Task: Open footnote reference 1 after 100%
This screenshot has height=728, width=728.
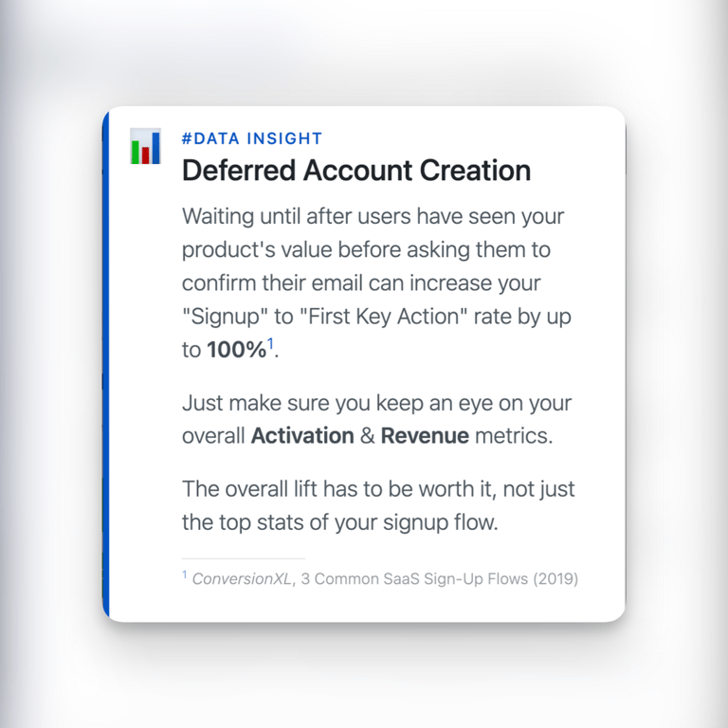Action: tap(270, 344)
